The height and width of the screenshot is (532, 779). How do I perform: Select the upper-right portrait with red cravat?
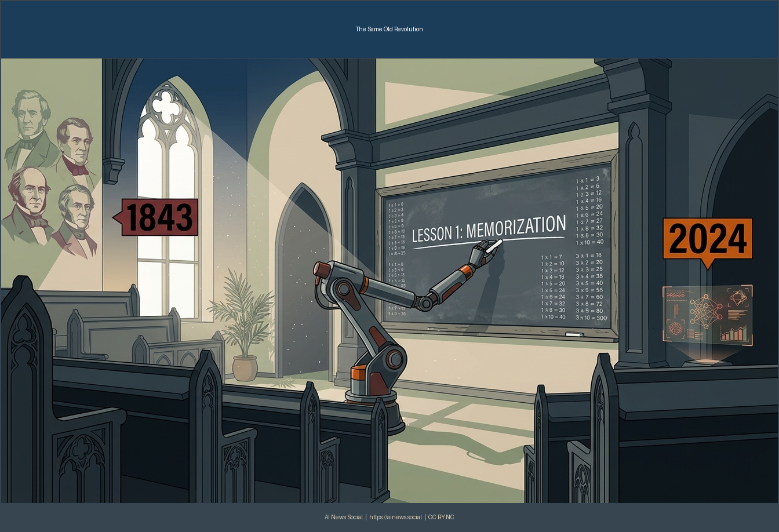click(x=74, y=148)
